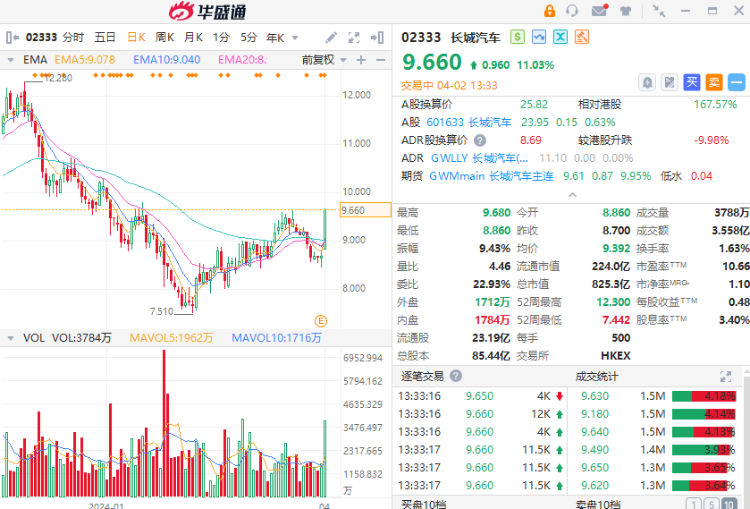Select the 1分 chart tab
The width and height of the screenshot is (750, 509).
click(221, 37)
